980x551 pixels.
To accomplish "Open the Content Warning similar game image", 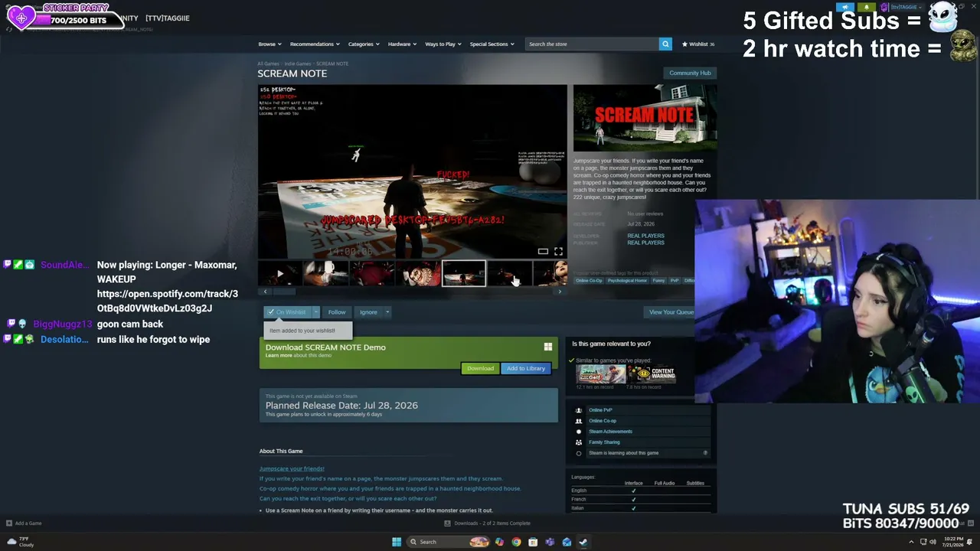I will [652, 373].
